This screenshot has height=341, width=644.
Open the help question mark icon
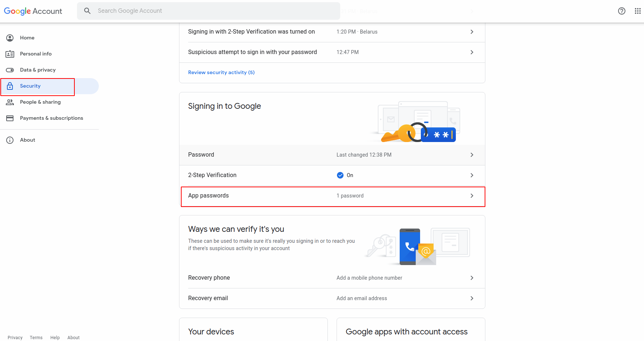click(x=622, y=11)
